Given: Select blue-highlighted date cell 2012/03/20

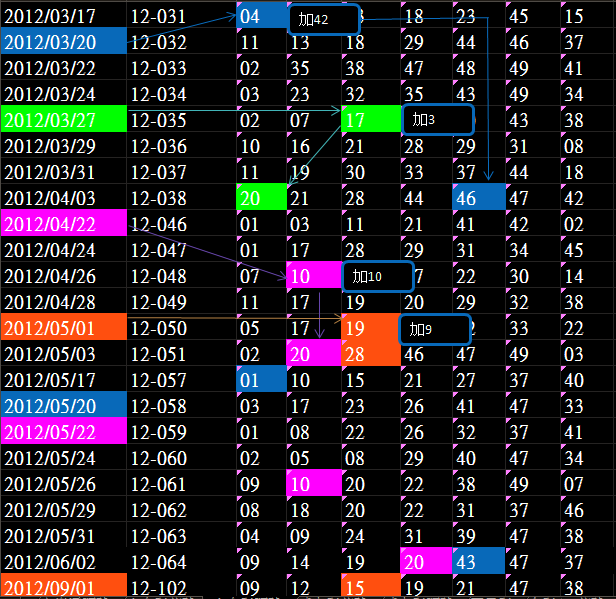Looking at the screenshot, I should point(64,42).
